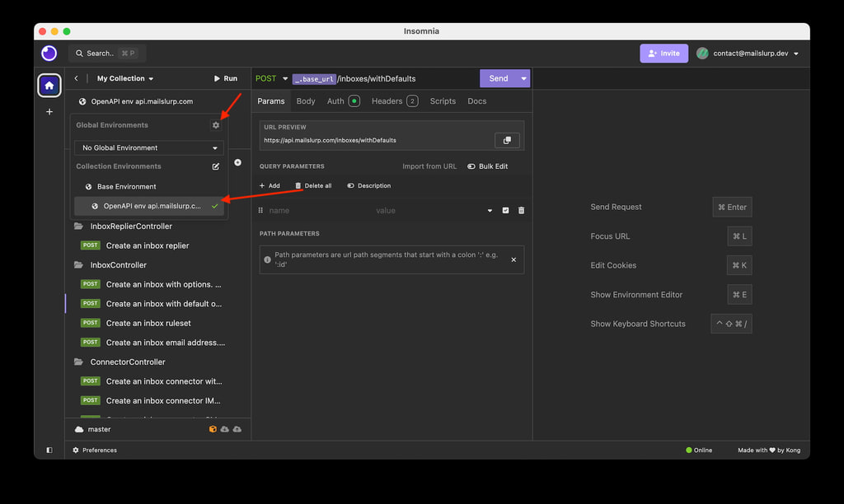This screenshot has width=844, height=504.
Task: Switch to the Params tab
Action: 270,101
